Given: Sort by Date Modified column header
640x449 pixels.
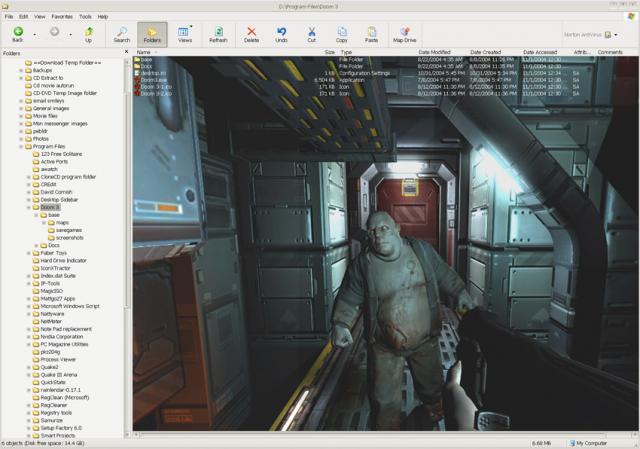Looking at the screenshot, I should [x=434, y=52].
